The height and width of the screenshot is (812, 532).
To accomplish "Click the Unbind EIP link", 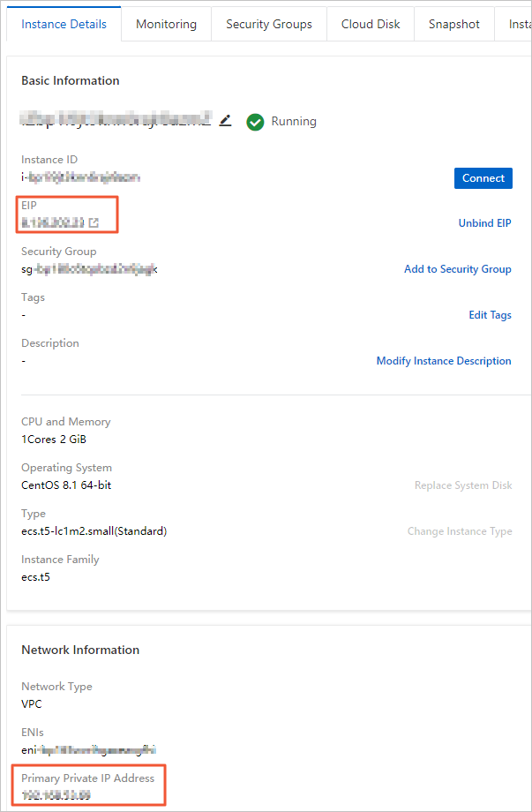I will 484,223.
